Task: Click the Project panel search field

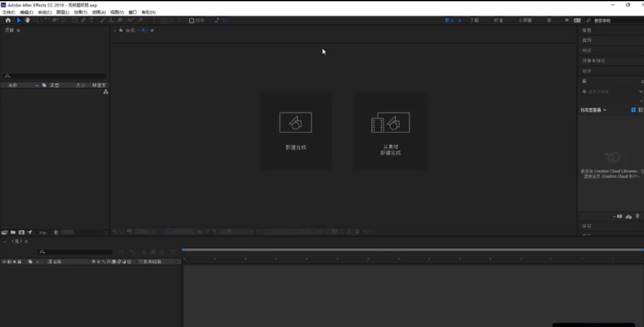Action: coord(55,77)
